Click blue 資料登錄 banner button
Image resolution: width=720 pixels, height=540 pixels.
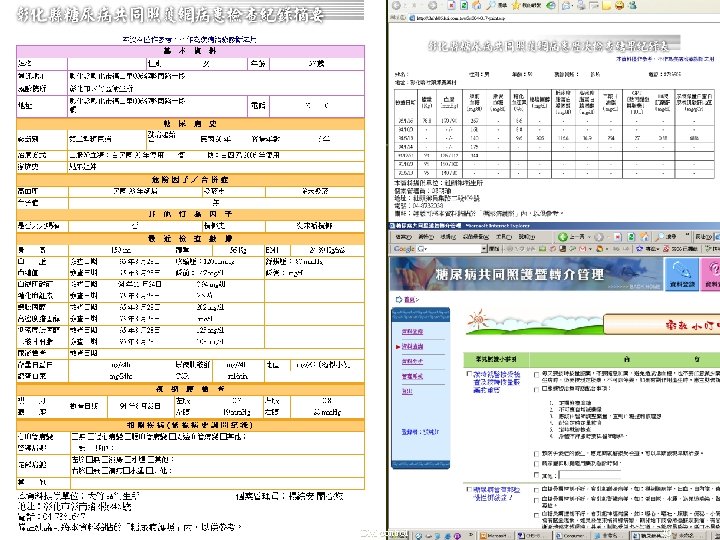681,274
